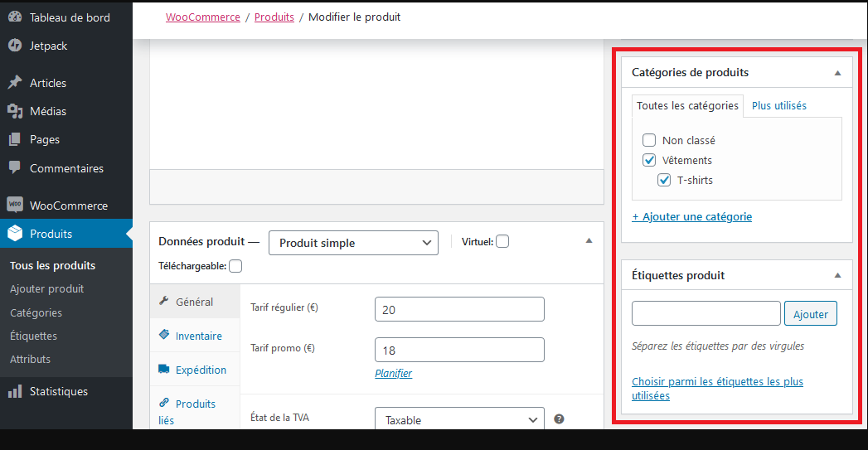The height and width of the screenshot is (450, 868).
Task: Open the Général product data tab
Action: tap(195, 302)
